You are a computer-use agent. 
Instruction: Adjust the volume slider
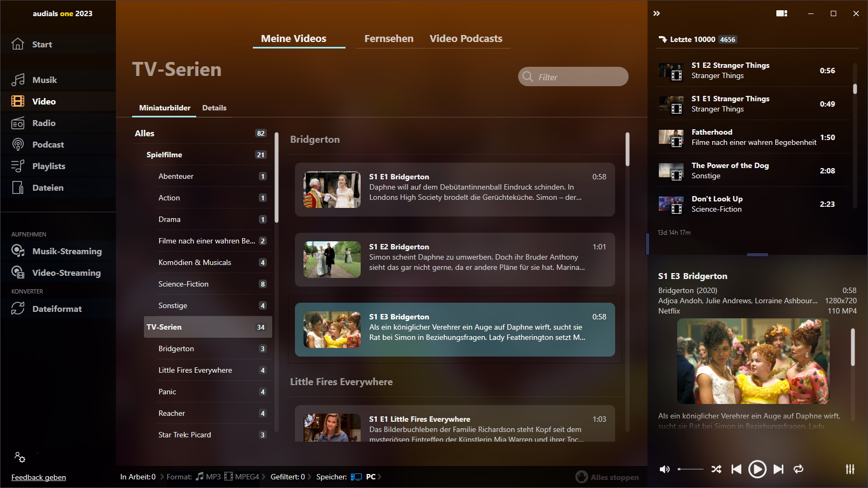click(x=690, y=469)
